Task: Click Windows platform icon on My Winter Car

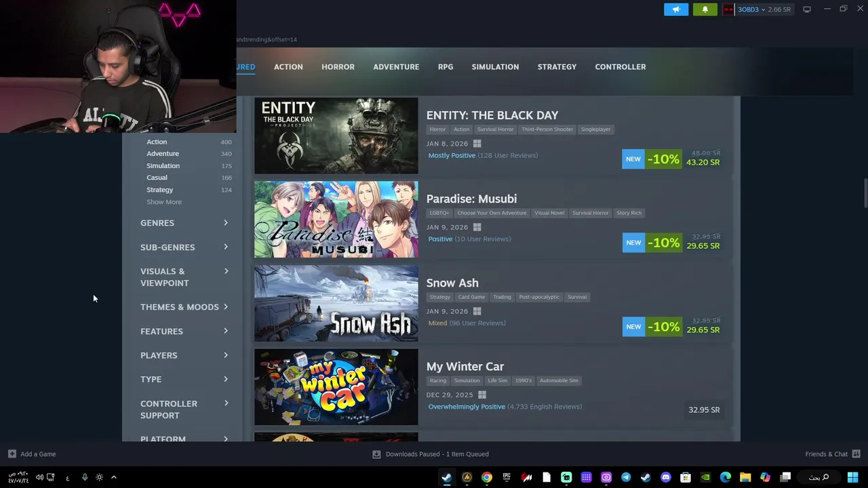Action: point(482,394)
